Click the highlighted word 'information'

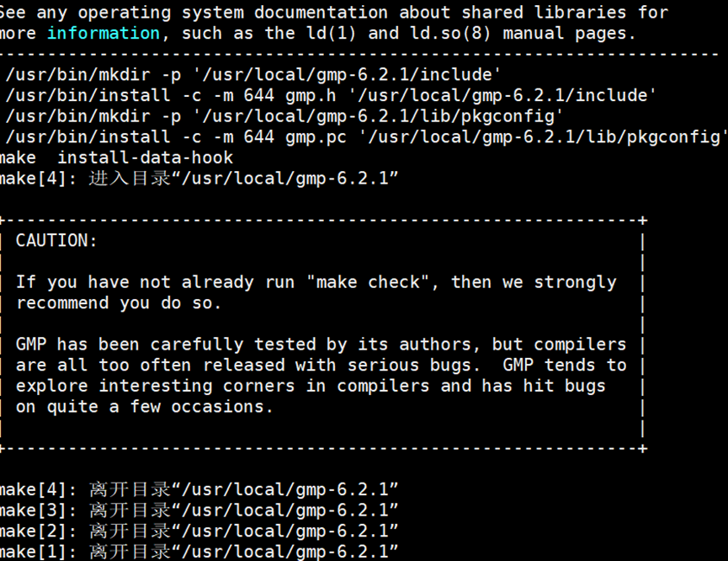(x=103, y=33)
